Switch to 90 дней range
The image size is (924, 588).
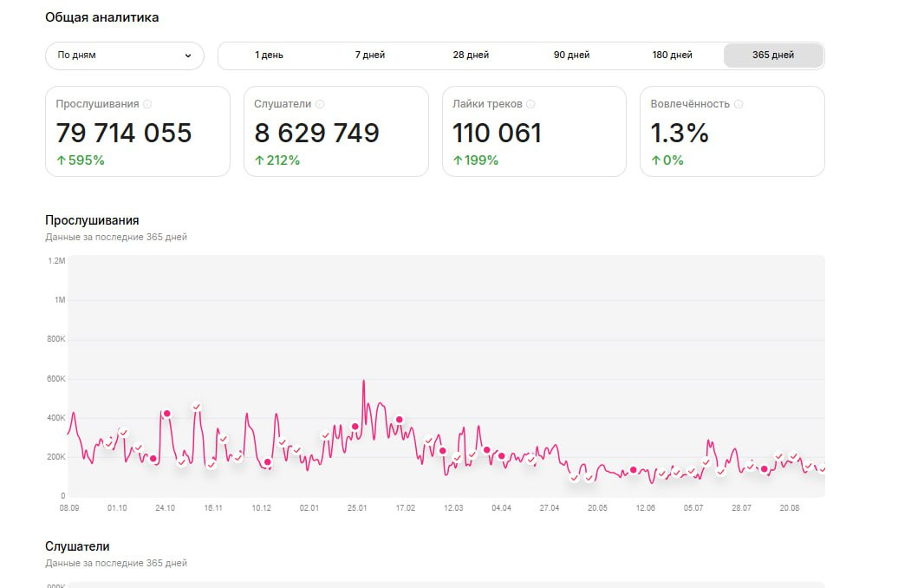571,56
